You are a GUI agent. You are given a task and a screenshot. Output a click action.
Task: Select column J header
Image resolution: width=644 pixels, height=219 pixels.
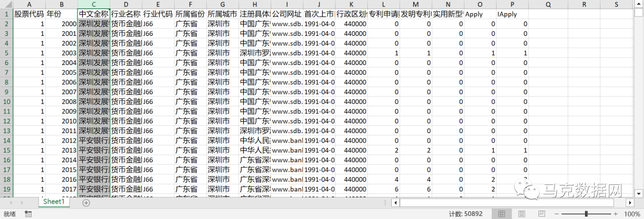coord(319,4)
